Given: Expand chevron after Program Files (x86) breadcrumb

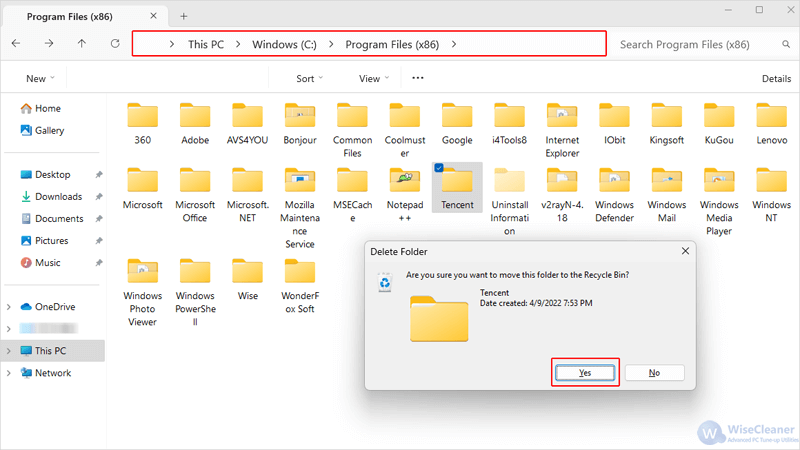Looking at the screenshot, I should tap(454, 44).
